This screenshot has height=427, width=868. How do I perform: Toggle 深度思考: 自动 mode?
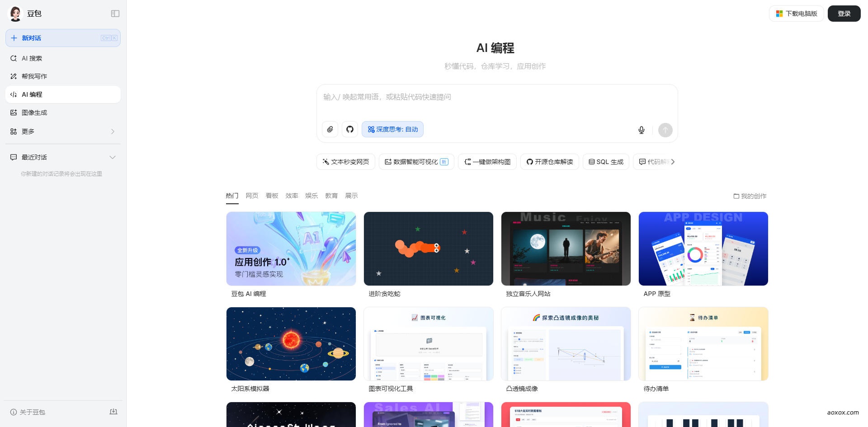[392, 129]
